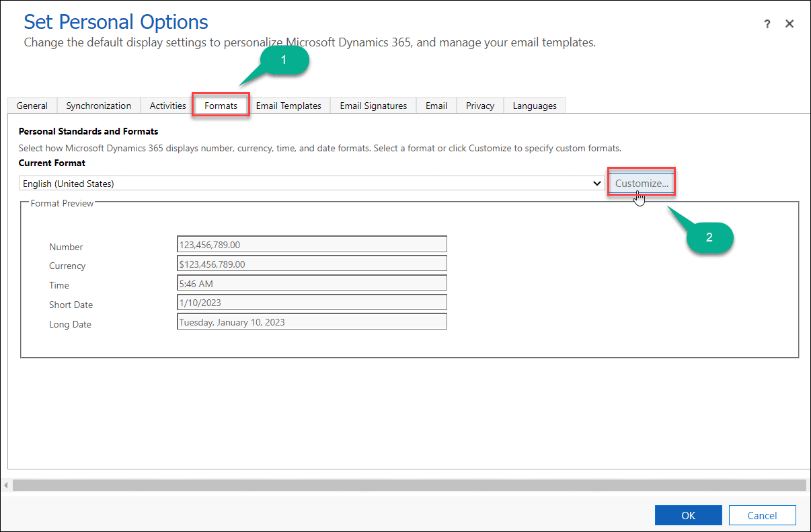
Task: View the Email Templates tab
Action: click(x=288, y=105)
